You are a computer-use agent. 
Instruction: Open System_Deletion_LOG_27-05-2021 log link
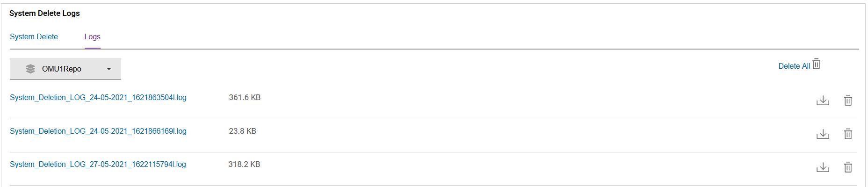(98, 165)
